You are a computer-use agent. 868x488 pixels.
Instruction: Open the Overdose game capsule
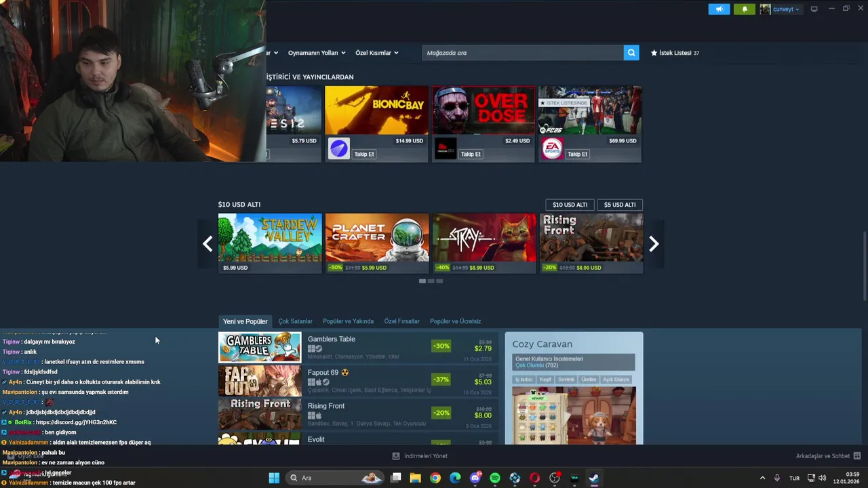point(484,110)
